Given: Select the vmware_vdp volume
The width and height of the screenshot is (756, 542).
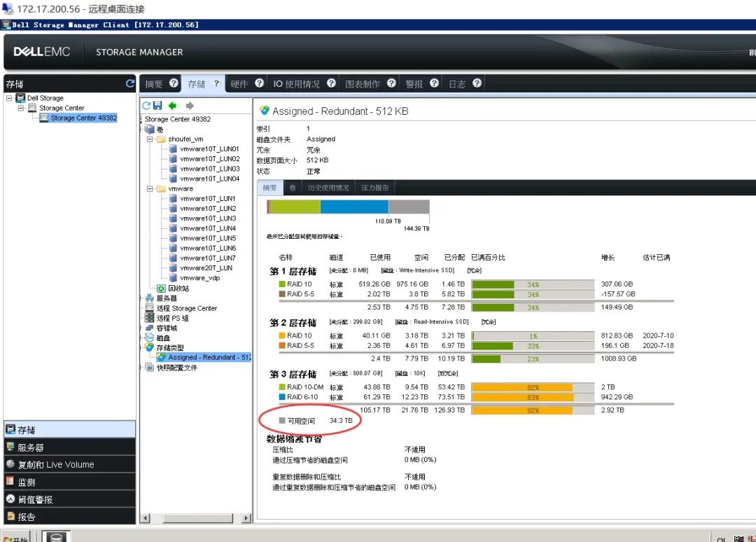Looking at the screenshot, I should click(199, 278).
